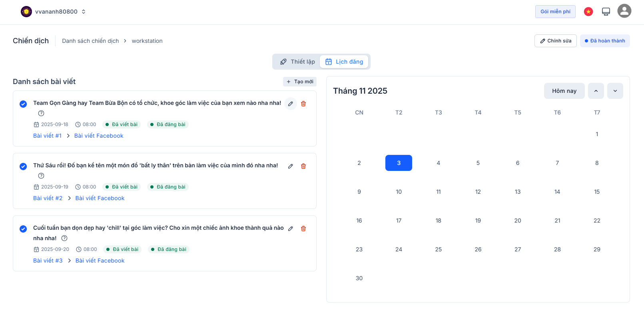644x313 pixels.
Task: Go to previous month with up chevron
Action: [596, 91]
